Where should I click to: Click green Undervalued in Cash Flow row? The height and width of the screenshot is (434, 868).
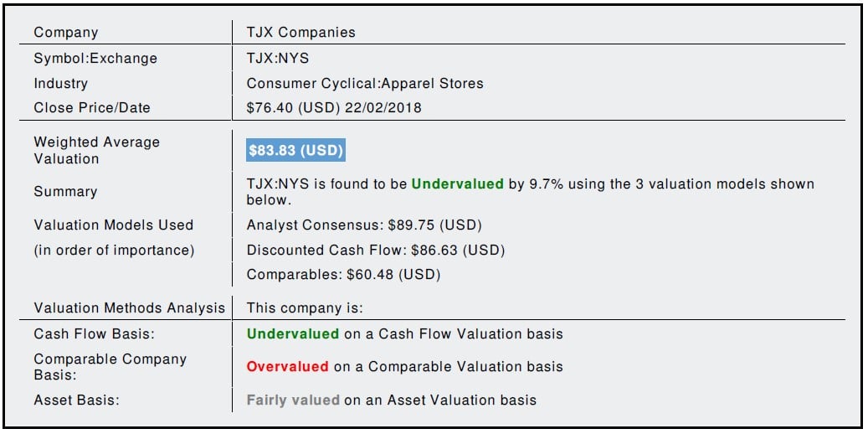[x=292, y=334]
